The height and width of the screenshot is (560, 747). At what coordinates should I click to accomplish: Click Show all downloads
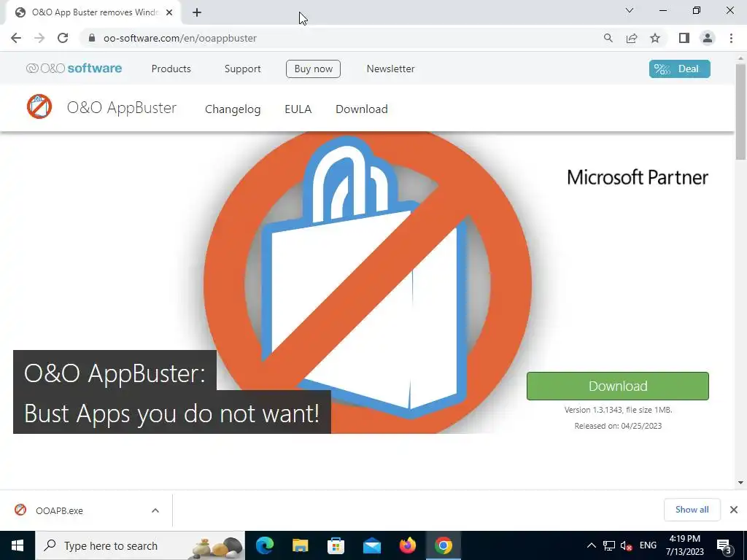(692, 510)
